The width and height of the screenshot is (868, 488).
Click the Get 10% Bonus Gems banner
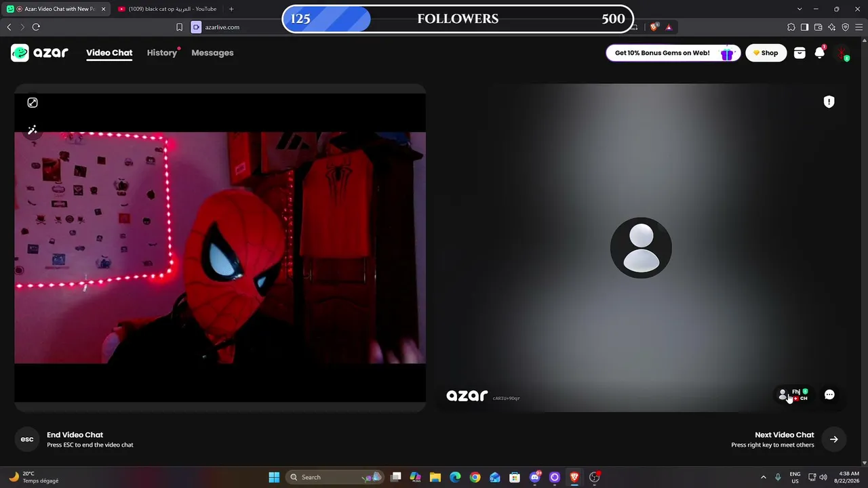point(673,53)
